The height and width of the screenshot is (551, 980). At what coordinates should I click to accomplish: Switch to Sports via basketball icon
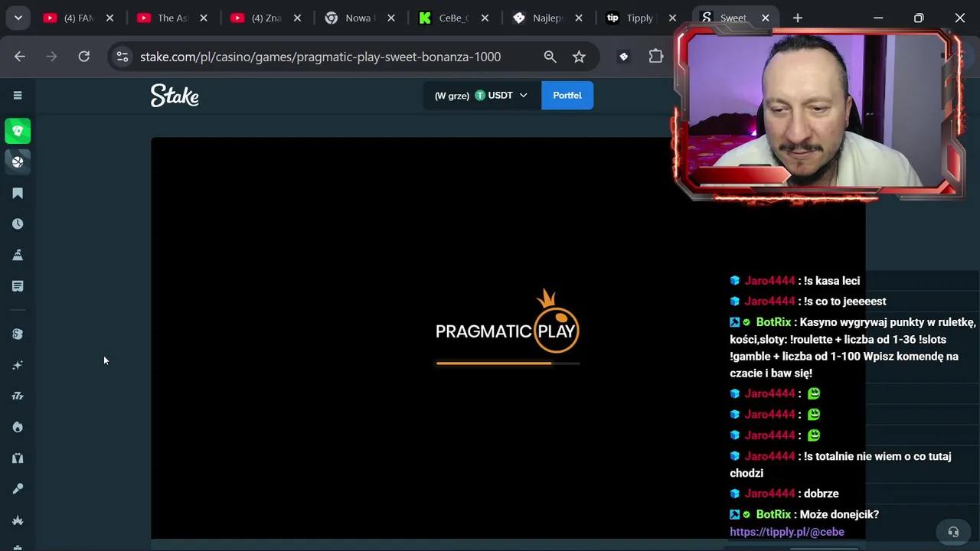tap(18, 161)
